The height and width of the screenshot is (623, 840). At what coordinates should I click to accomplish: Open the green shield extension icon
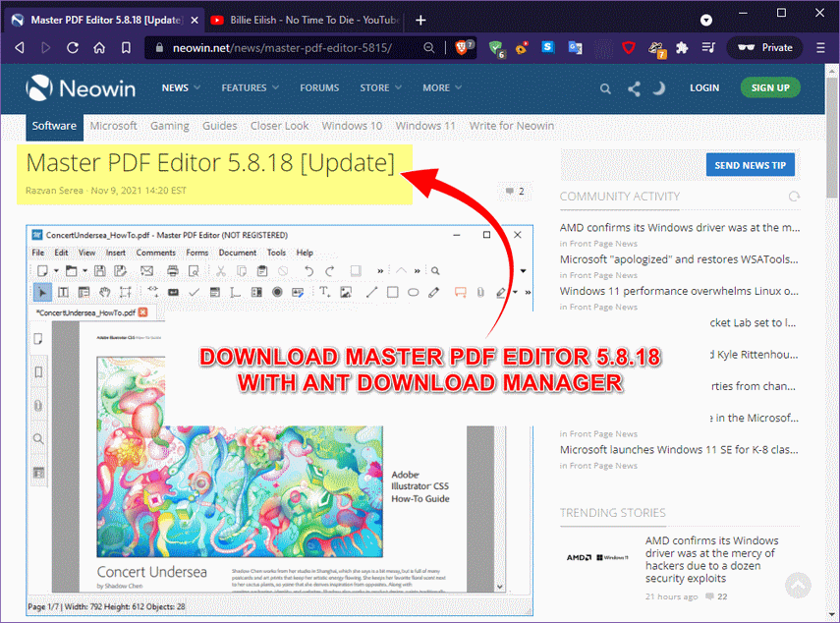496,48
